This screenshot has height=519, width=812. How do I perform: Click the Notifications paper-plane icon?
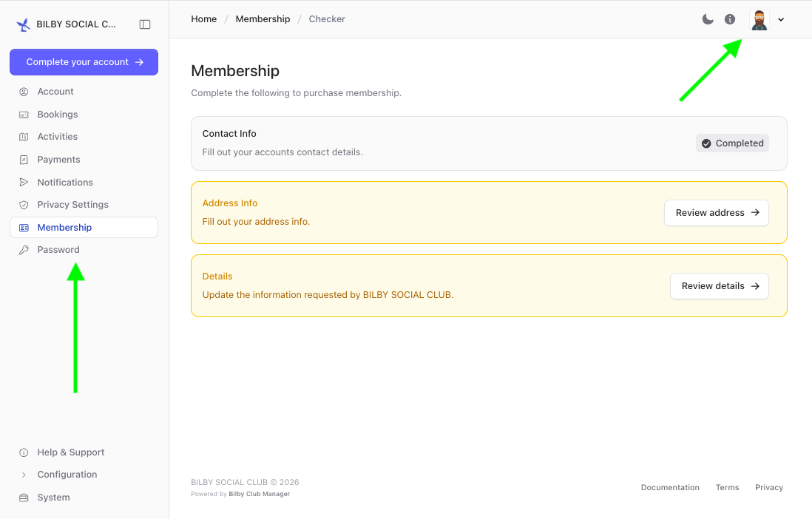[x=24, y=183]
